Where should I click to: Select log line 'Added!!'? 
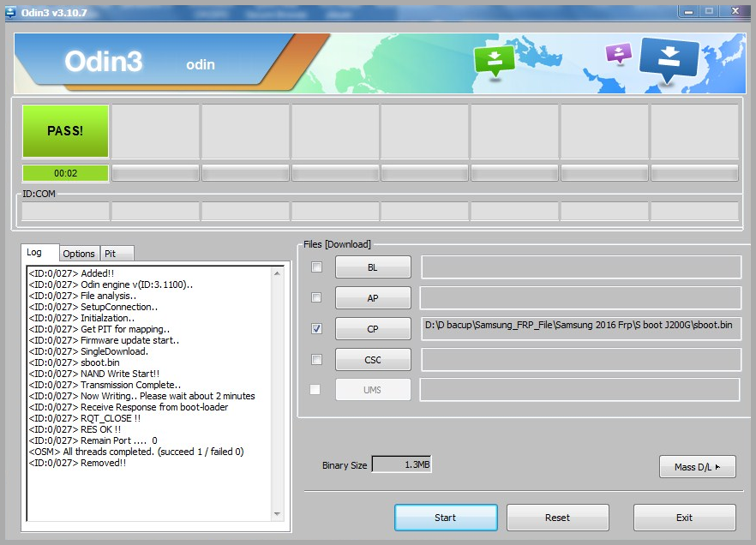click(x=71, y=273)
